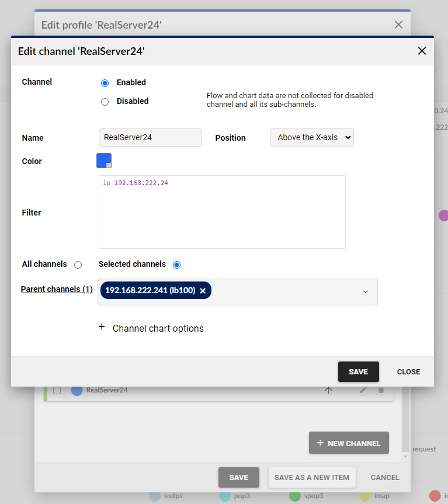Click the plus icon beside Channel chart options
Screen dimensions: 448x504
(102, 328)
